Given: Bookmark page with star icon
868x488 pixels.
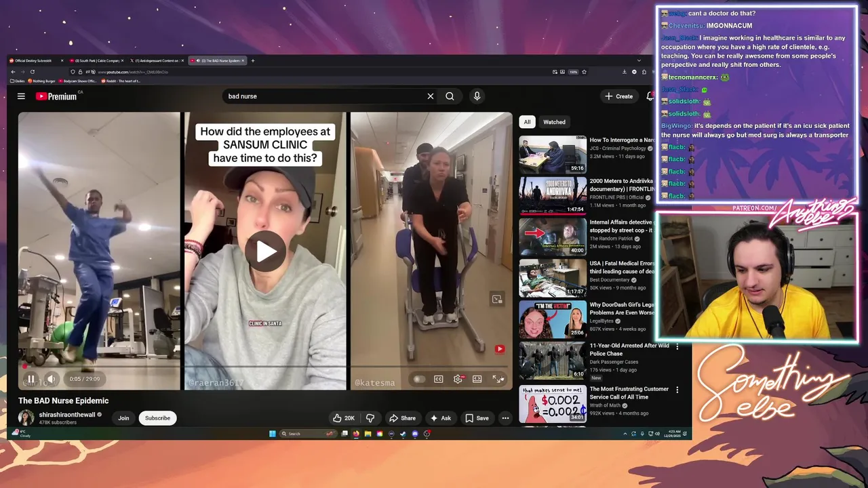Looking at the screenshot, I should pos(584,72).
